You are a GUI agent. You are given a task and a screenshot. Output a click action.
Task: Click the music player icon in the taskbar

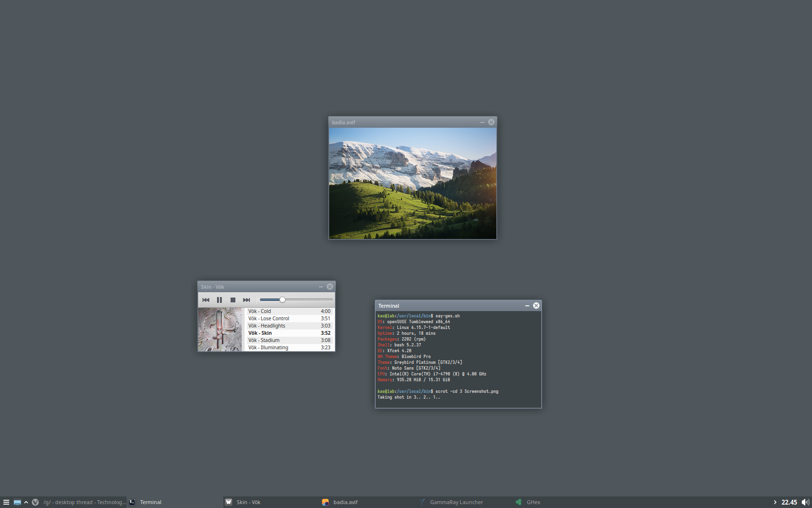tap(229, 502)
